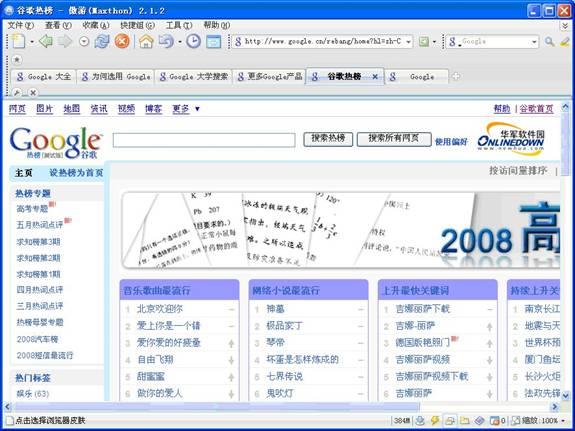The image size is (575, 431).
Task: Click the wrench icon below tabs
Action: 17,92
